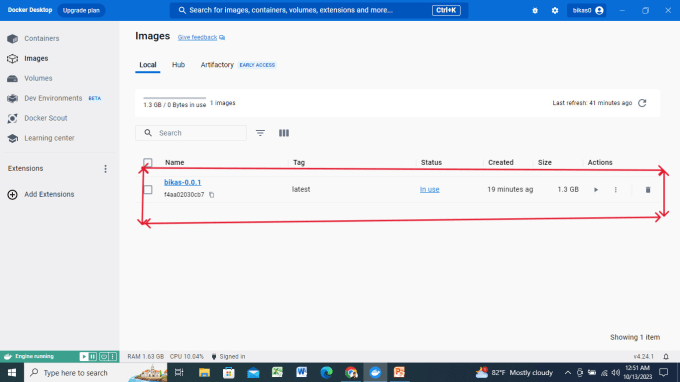
Task: Open the manage columns icon
Action: pos(284,133)
